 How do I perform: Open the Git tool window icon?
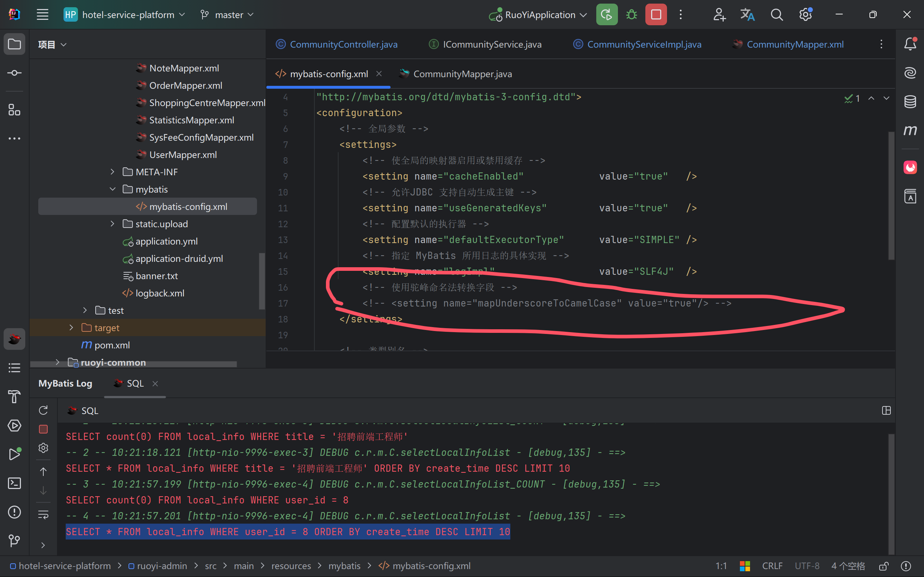[14, 540]
